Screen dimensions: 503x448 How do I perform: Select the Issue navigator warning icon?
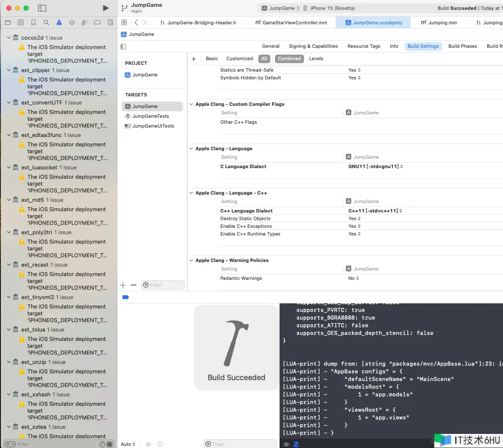[59, 23]
